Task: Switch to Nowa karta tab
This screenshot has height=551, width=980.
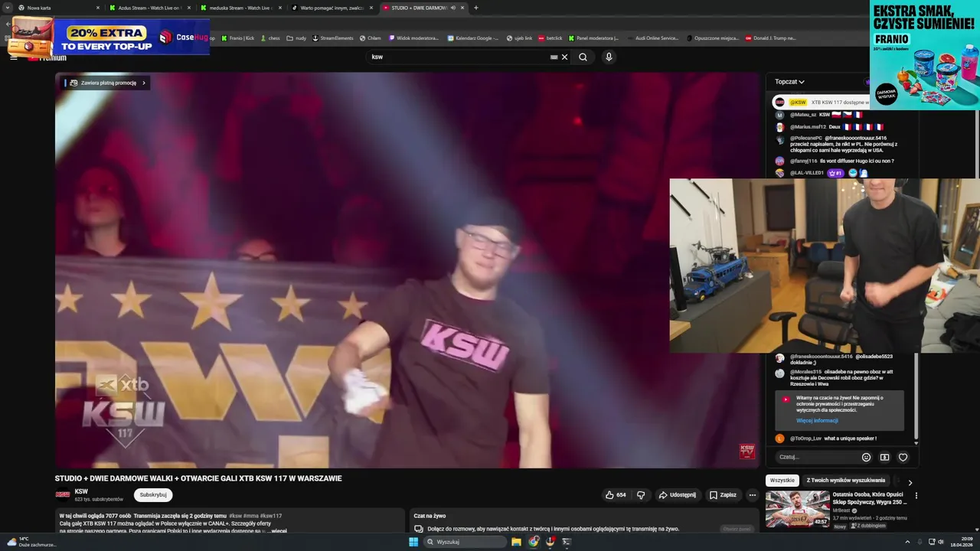Action: coord(58,8)
